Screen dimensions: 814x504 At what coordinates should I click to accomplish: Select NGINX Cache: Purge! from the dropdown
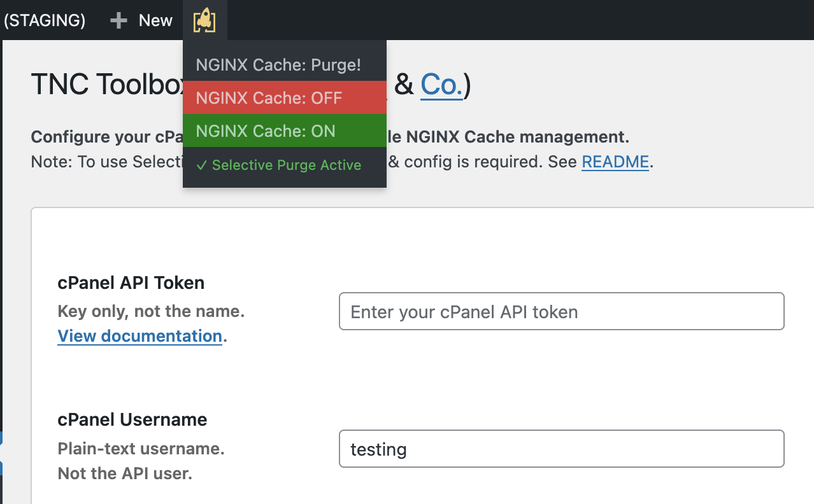[x=278, y=65]
